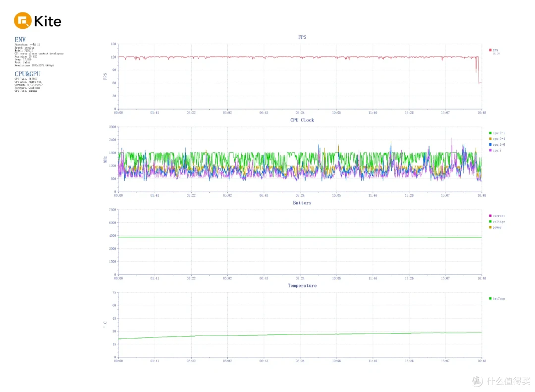Click the 05:02 time label under the Battery chart
Image resolution: width=535 pixels, height=392 pixels.
tap(227, 279)
